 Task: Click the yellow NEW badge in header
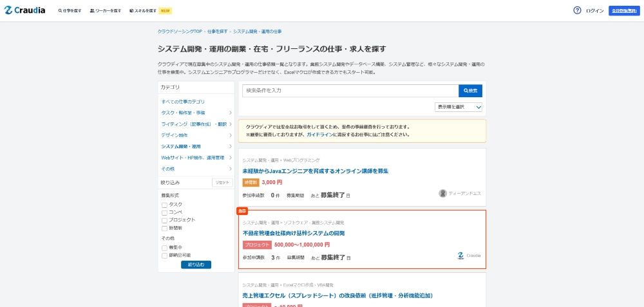[165, 11]
